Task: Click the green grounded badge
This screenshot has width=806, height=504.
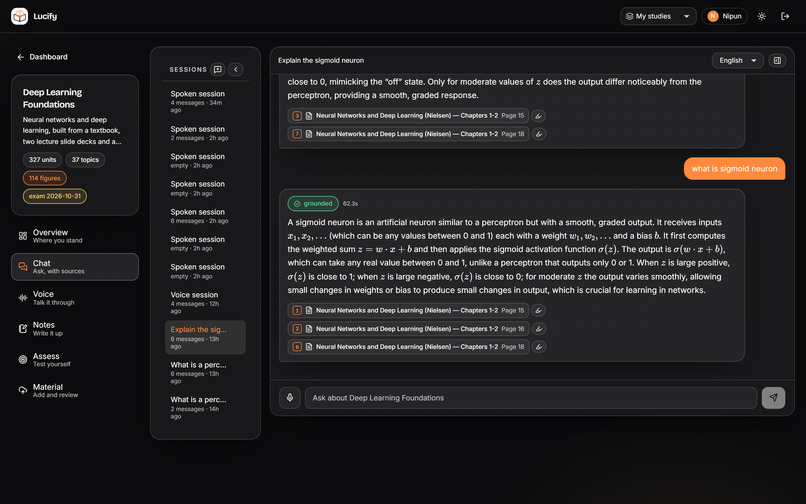Action: point(313,204)
